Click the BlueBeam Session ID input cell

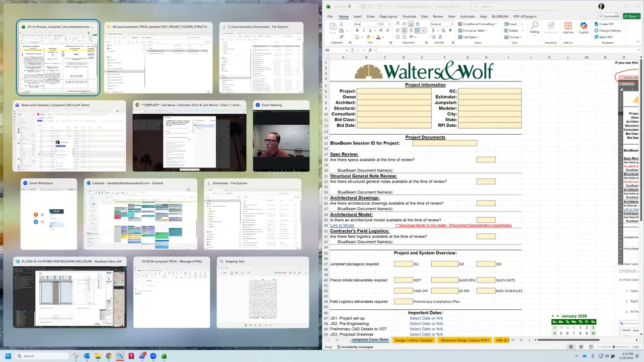click(444, 143)
